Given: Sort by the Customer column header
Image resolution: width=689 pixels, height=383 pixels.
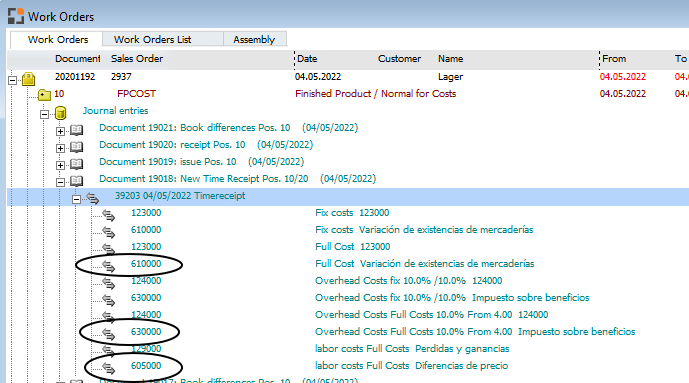Looking at the screenshot, I should click(x=399, y=59).
